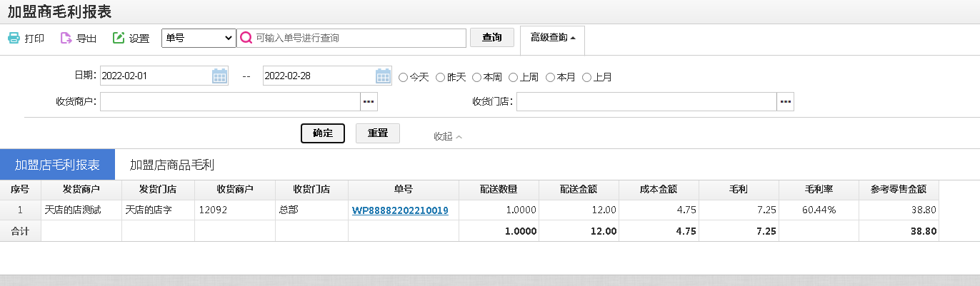Click the 打印 print label

(x=34, y=39)
